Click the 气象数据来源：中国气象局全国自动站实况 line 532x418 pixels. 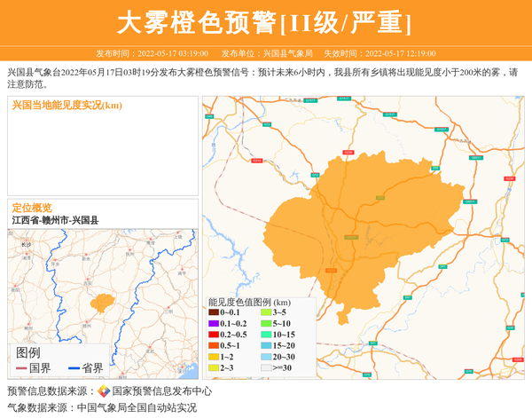pyautogui.click(x=102, y=407)
